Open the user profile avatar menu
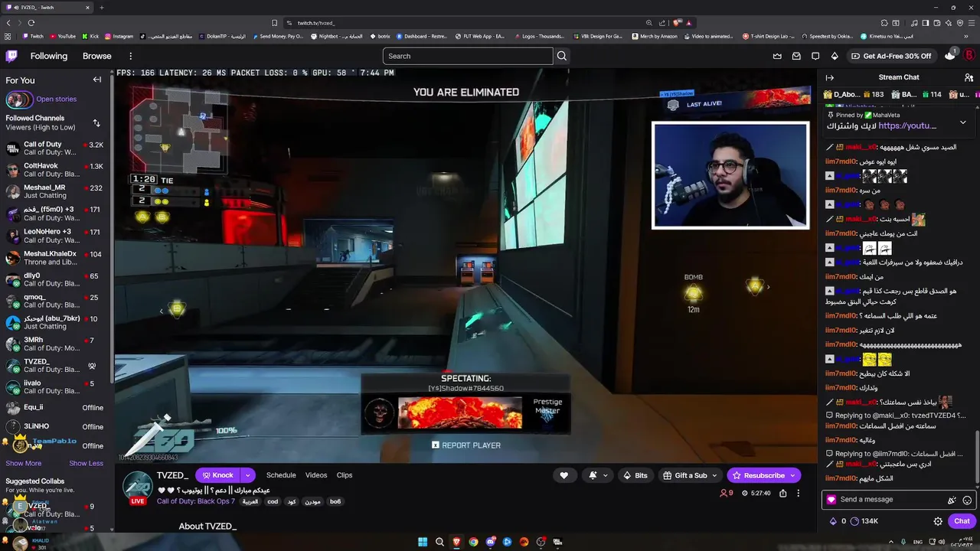This screenshot has width=980, height=551. (969, 56)
